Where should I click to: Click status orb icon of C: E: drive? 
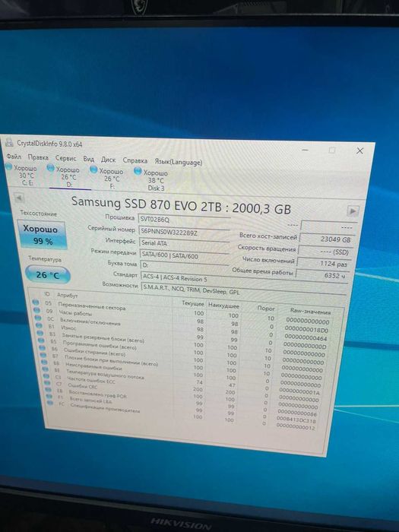(9, 166)
